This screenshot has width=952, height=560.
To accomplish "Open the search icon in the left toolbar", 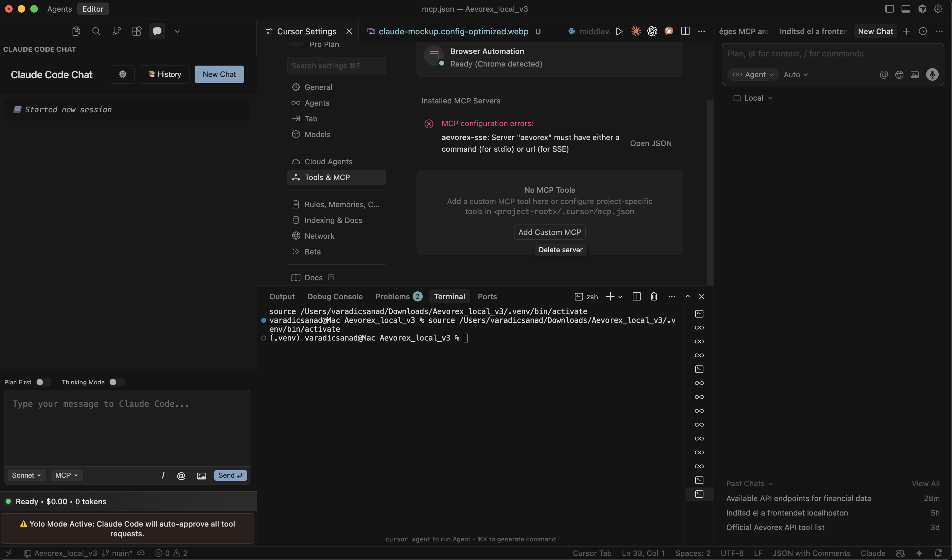I will tap(96, 31).
